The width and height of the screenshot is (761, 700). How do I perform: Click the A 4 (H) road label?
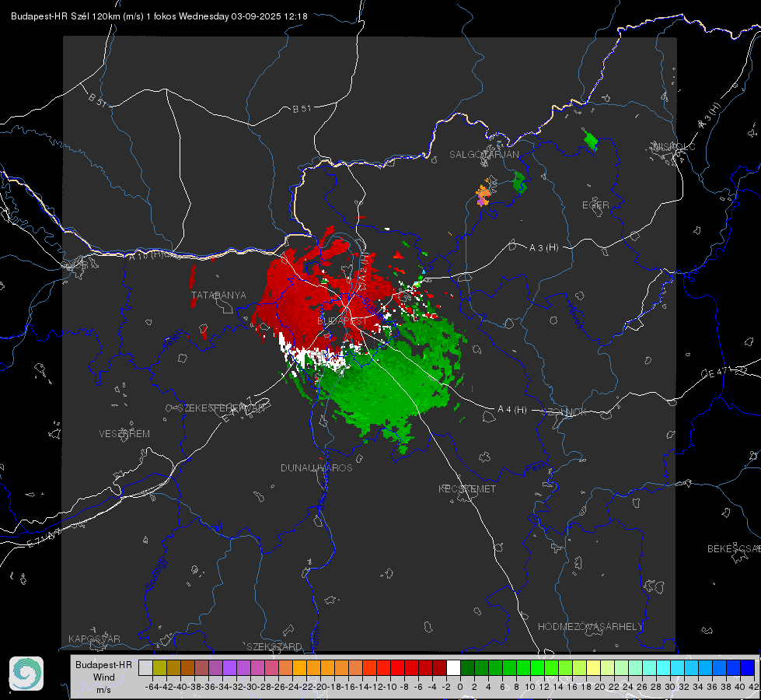(512, 410)
